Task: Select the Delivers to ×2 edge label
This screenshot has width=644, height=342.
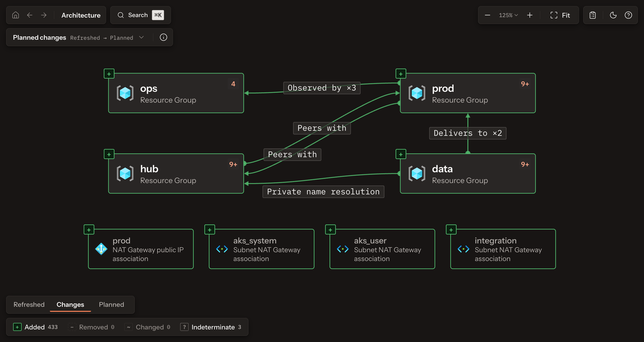Action: (468, 133)
